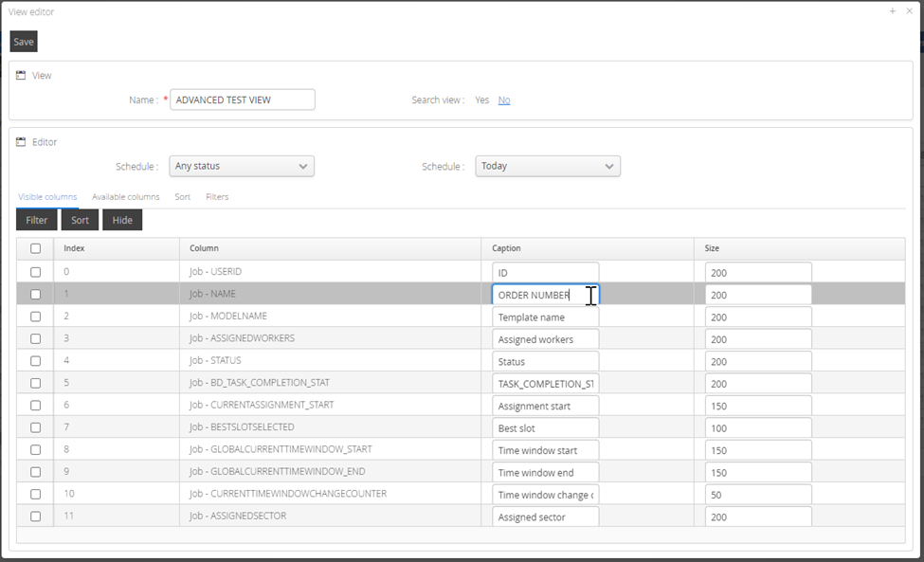Edit the Template name caption field
924x562 pixels.
(x=546, y=317)
